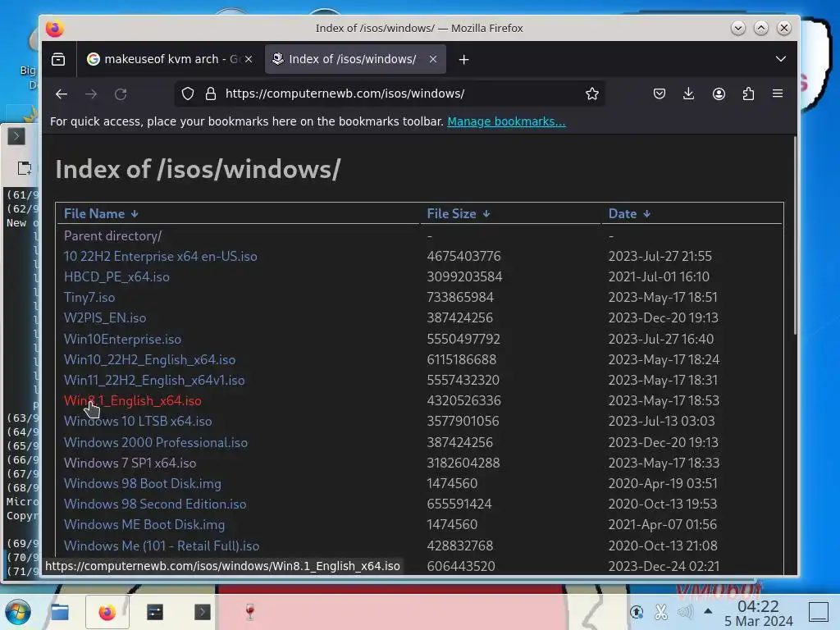840x630 pixels.
Task: Open the Manage bookmarks link
Action: (x=506, y=121)
